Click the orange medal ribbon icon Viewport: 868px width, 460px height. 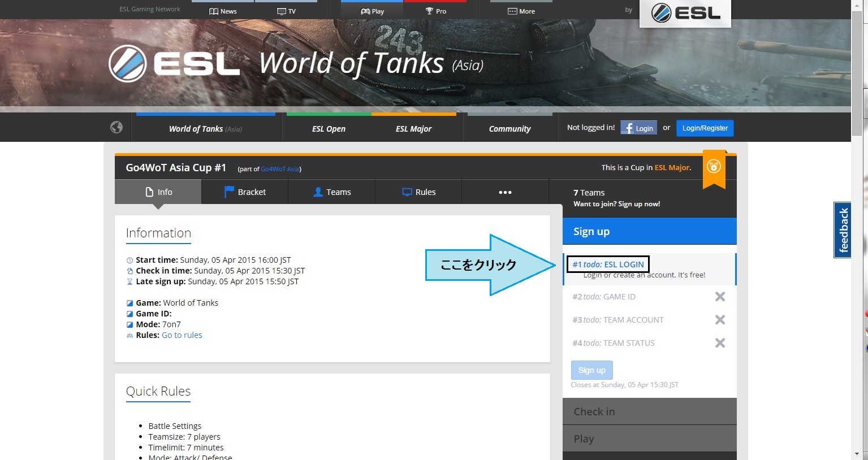pyautogui.click(x=714, y=167)
